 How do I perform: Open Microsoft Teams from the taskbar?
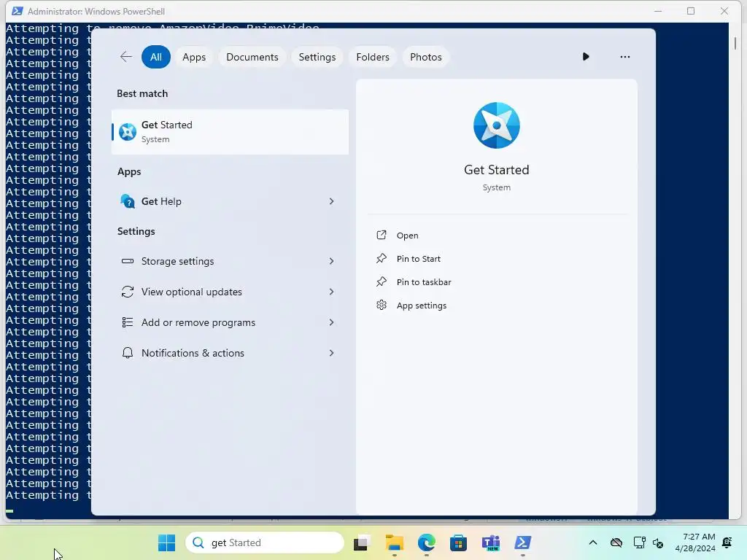coord(491,542)
